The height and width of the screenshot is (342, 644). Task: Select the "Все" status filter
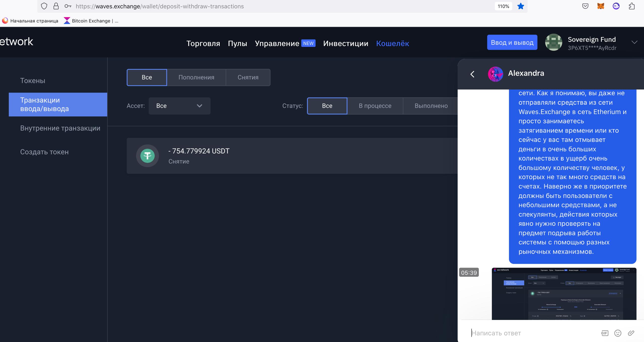[x=327, y=106]
